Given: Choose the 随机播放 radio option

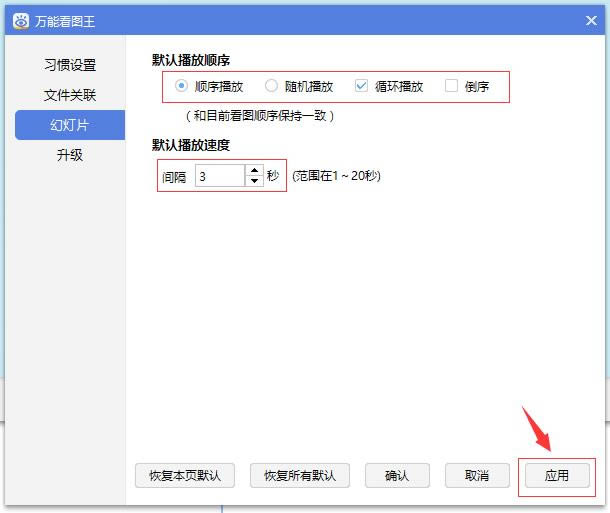Looking at the screenshot, I should pos(271,86).
